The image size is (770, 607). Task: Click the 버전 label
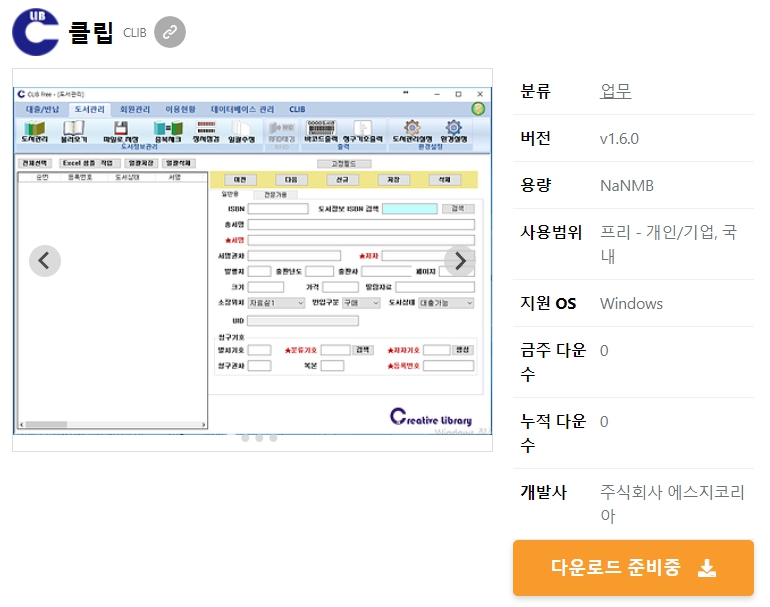[536, 138]
